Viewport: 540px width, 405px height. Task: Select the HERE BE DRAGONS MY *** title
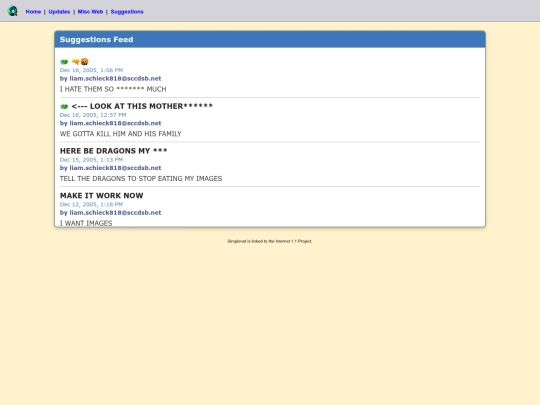click(113, 151)
